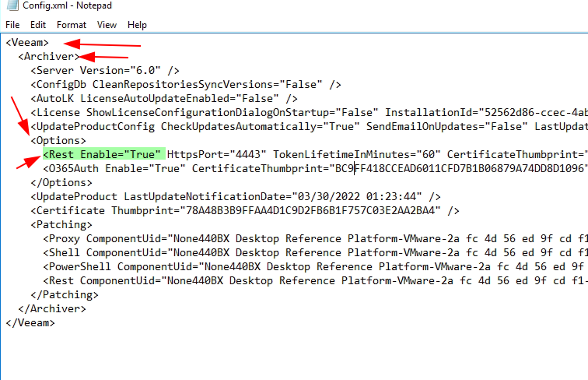This screenshot has height=380, width=588.
Task: Click the closing </Archiver> tag
Action: coord(52,308)
